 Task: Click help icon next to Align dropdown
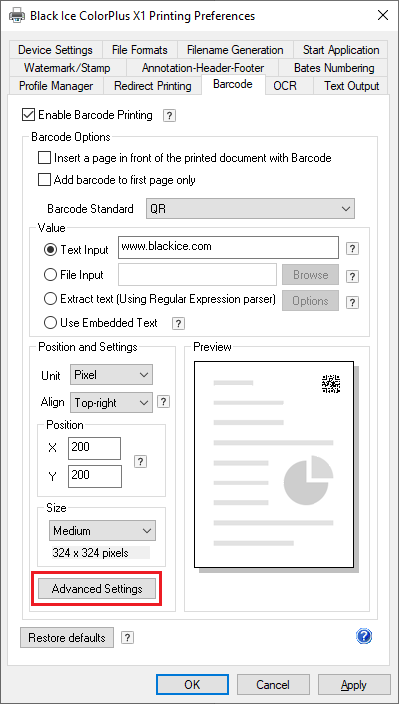pos(163,402)
